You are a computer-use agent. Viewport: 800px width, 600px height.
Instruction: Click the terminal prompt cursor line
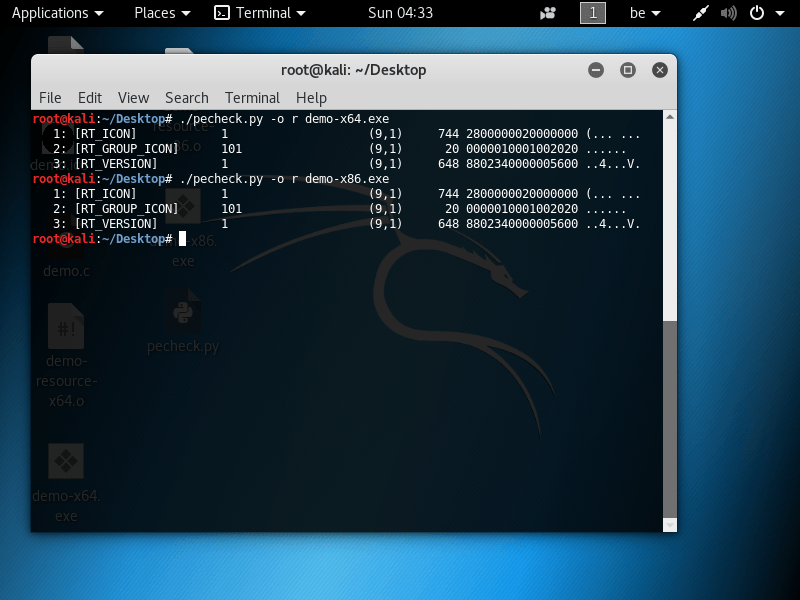pos(183,239)
